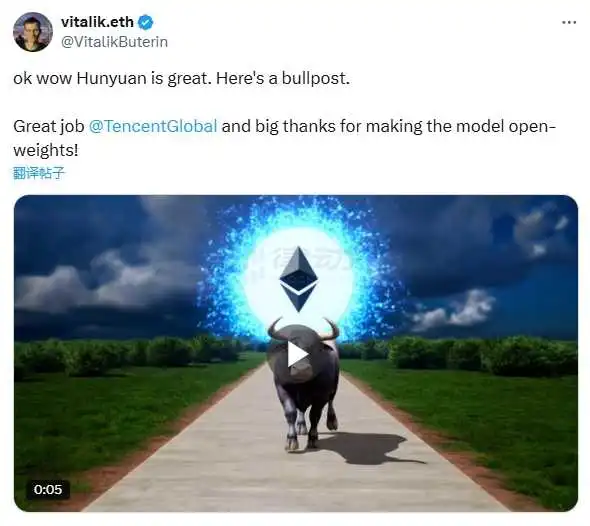Screen dimensions: 590x526
Task: Click the word 'bullpost' in the tweet
Action: [315, 79]
